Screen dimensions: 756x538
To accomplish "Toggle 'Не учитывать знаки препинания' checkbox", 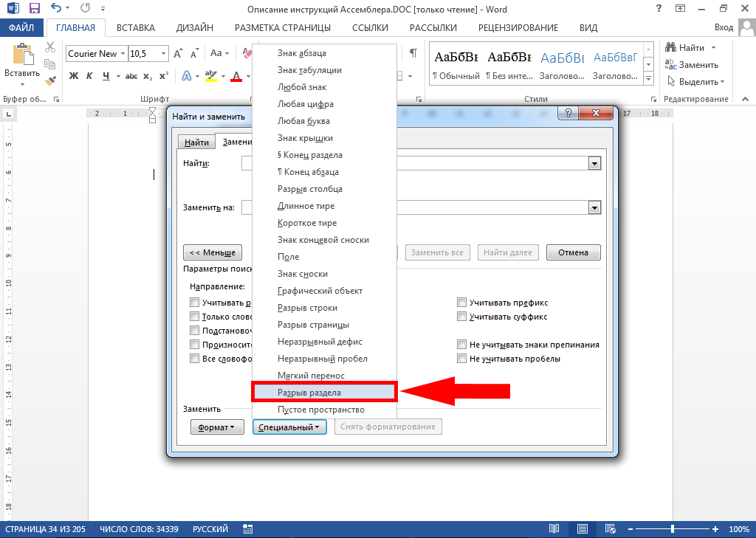I will pos(461,345).
